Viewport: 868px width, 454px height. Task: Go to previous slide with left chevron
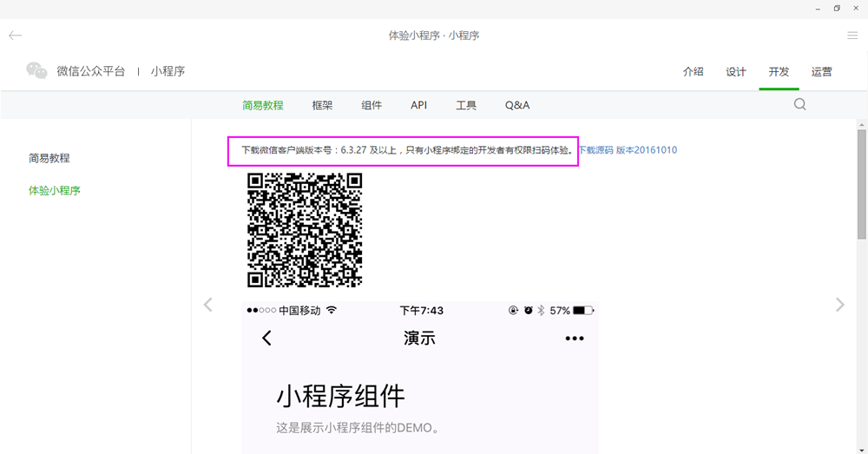tap(207, 305)
